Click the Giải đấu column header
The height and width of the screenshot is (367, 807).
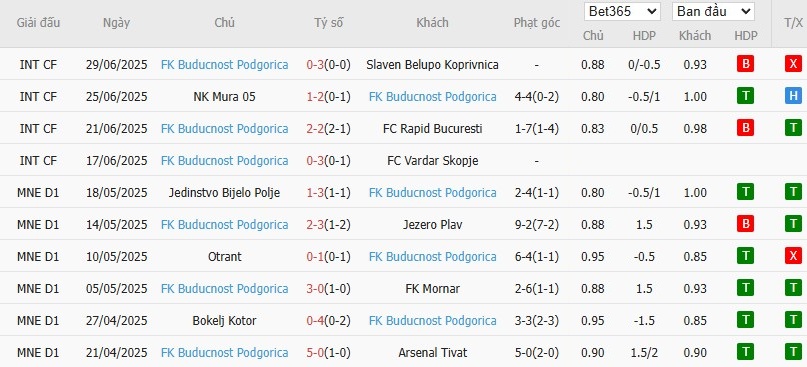coord(38,23)
